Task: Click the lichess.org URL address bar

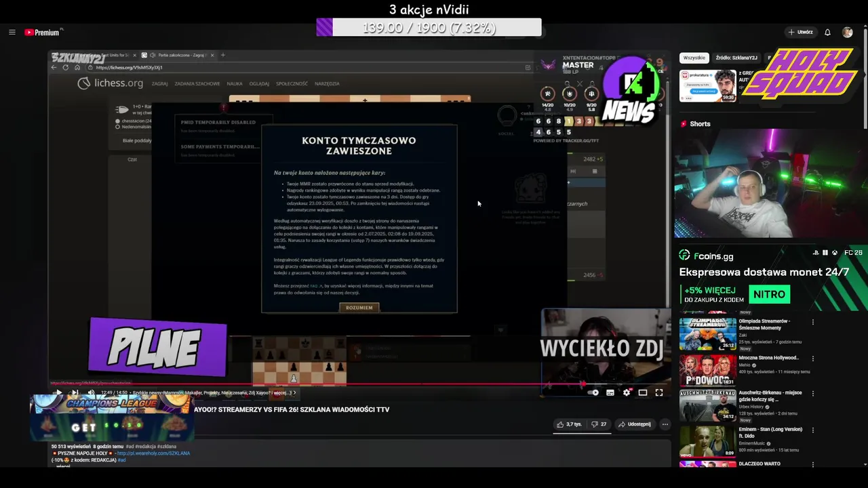Action: tap(309, 68)
